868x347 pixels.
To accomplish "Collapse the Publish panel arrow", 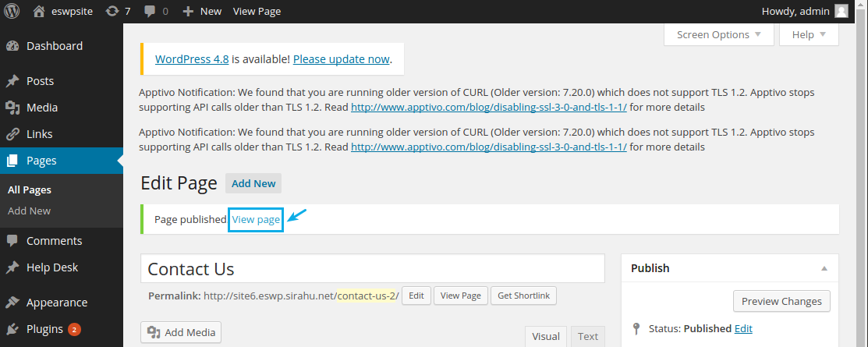I will (x=824, y=268).
